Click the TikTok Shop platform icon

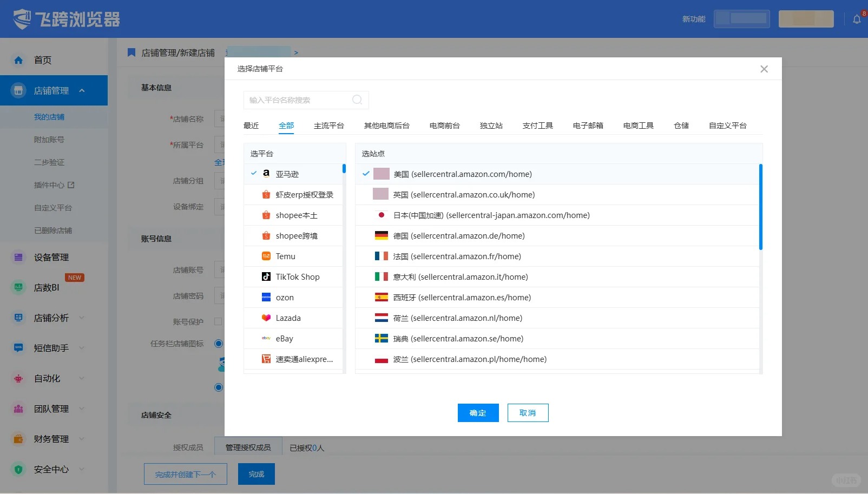click(x=266, y=276)
